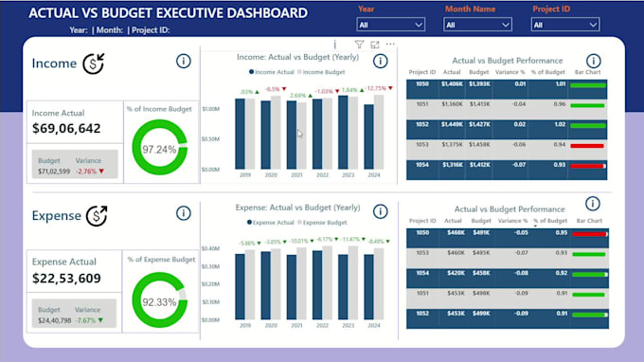Click the Income section info icon
The image size is (644, 362).
coord(183,62)
